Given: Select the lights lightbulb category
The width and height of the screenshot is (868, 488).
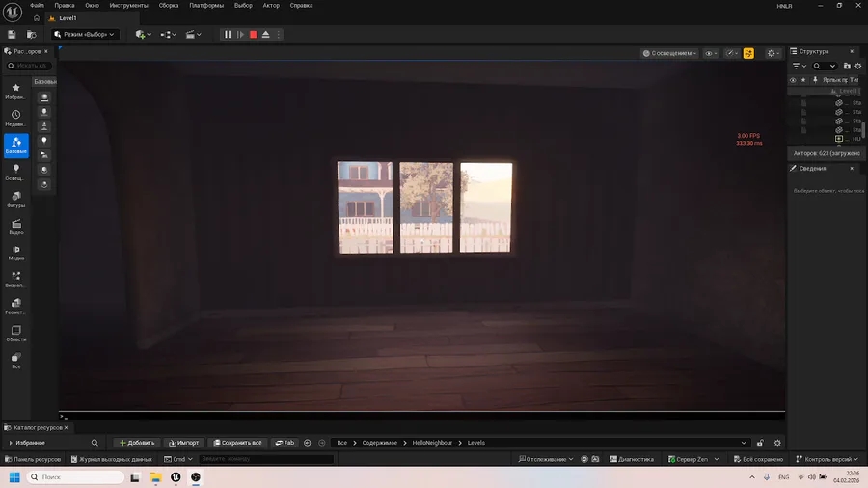Looking at the screenshot, I should pyautogui.click(x=16, y=173).
